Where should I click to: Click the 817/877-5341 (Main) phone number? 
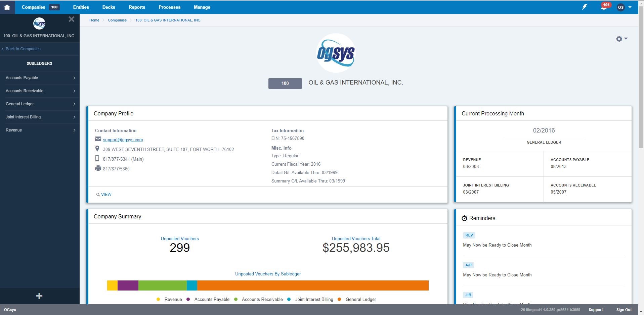(x=123, y=159)
